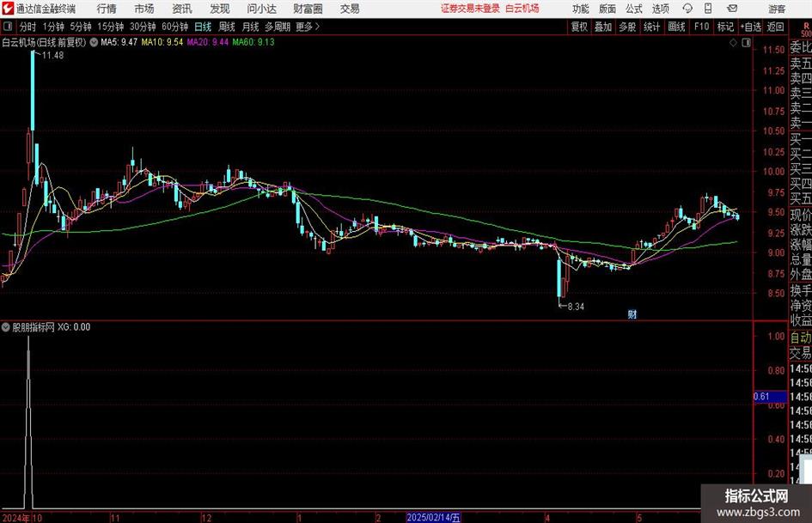Screen dimensions: 812x523
Task: Click the MA60: 9.13 value
Action: point(253,42)
